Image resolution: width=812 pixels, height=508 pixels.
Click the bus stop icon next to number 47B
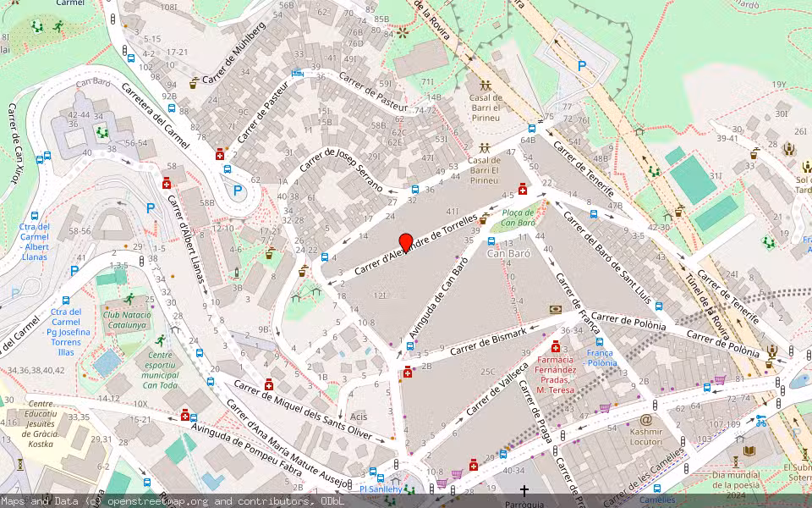(x=594, y=213)
